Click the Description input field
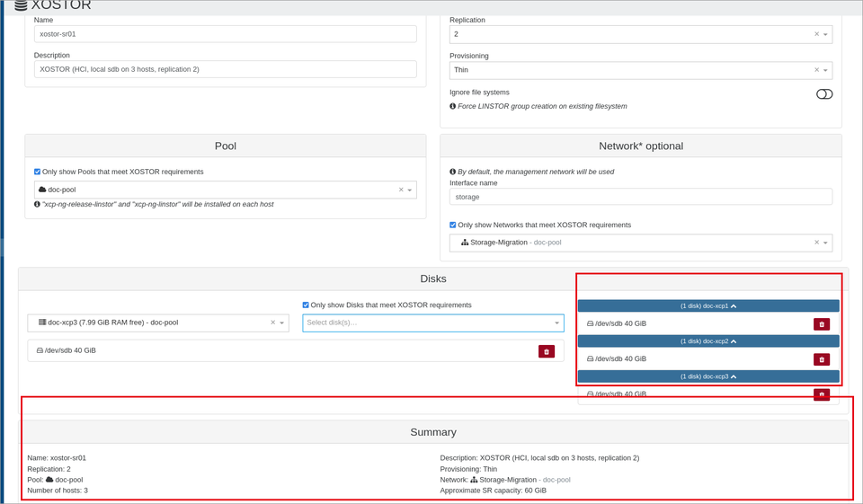 (225, 69)
